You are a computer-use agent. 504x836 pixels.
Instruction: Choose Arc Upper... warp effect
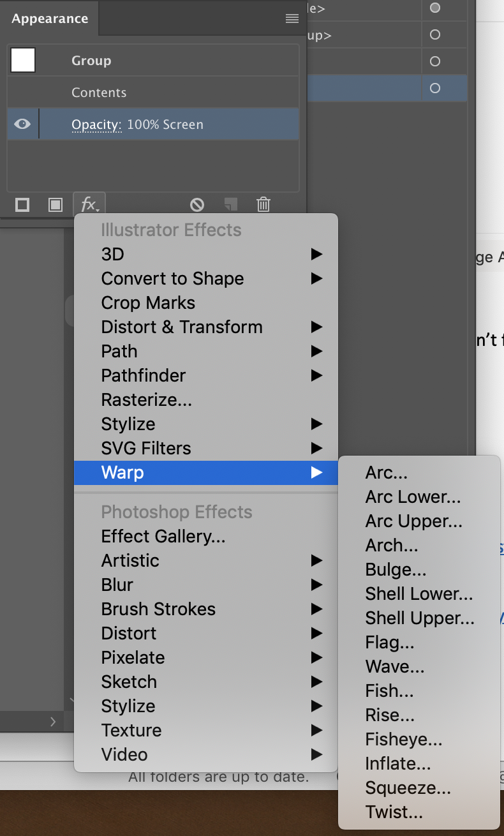(x=419, y=521)
